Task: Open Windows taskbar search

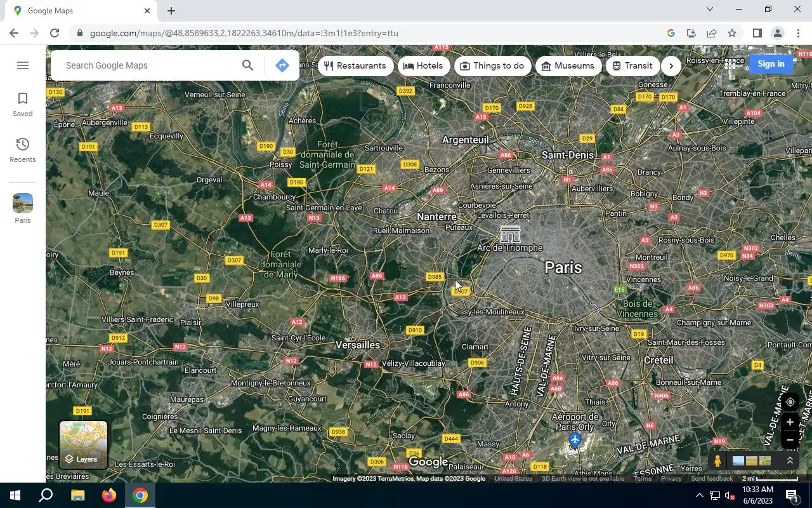Action: pos(46,495)
